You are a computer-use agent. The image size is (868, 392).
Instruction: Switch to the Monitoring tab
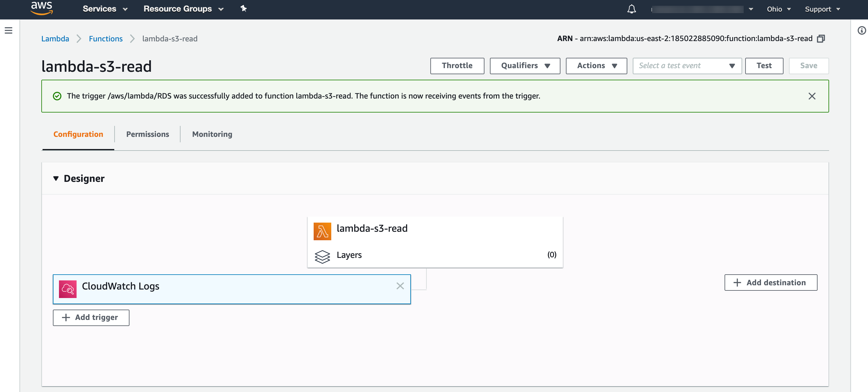(x=212, y=134)
